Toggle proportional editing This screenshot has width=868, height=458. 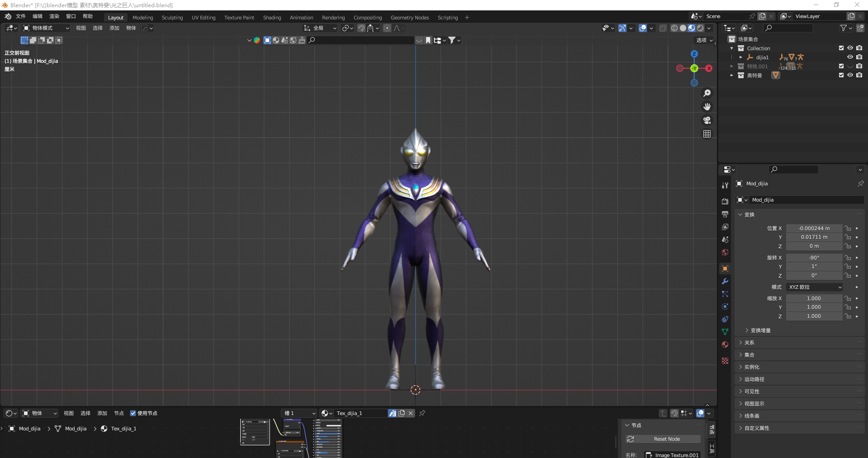[387, 28]
